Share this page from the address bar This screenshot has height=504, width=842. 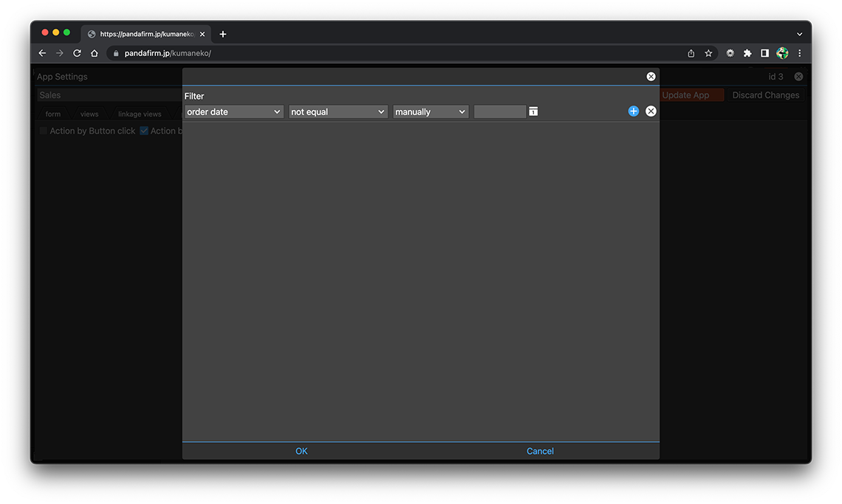691,53
